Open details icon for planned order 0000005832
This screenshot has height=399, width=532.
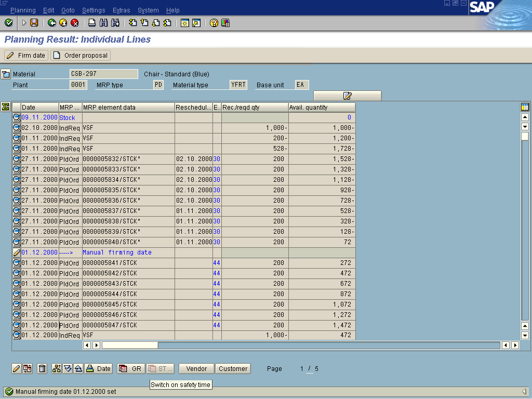coord(17,159)
